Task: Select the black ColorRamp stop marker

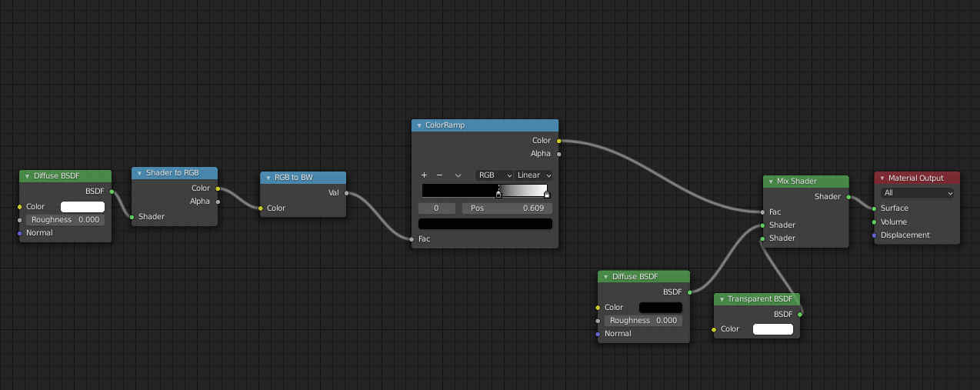Action: 498,194
